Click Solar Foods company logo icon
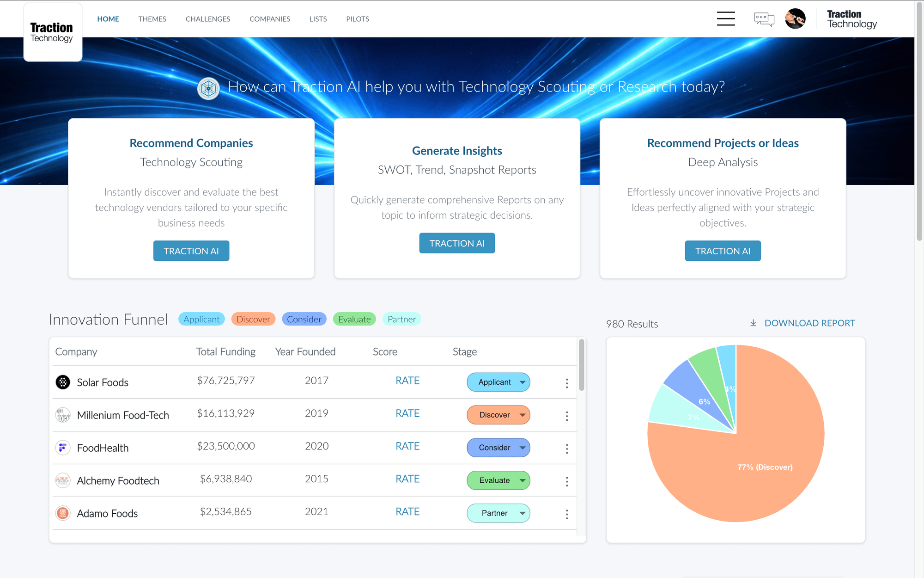924x578 pixels. click(63, 382)
